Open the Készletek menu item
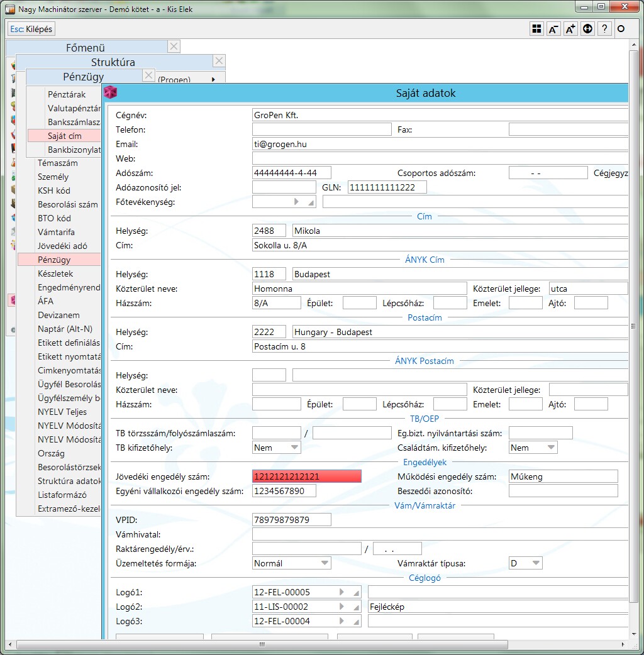Viewport: 644px width, 655px height. [55, 273]
